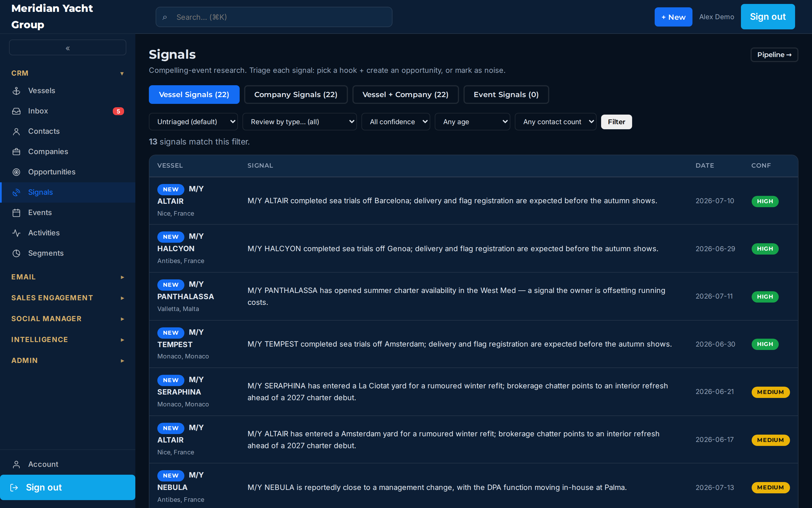812x508 pixels.
Task: Focus the Search input field
Action: point(274,17)
